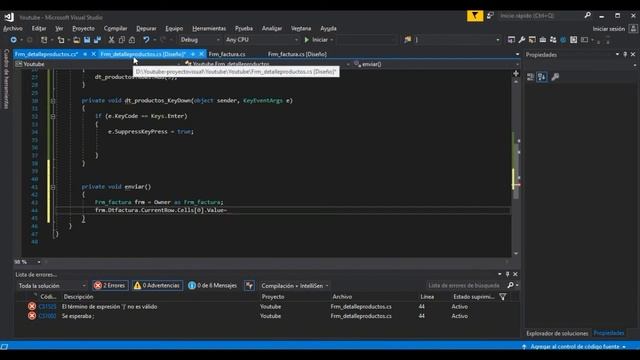Click the Cut scissors icon

point(111,40)
